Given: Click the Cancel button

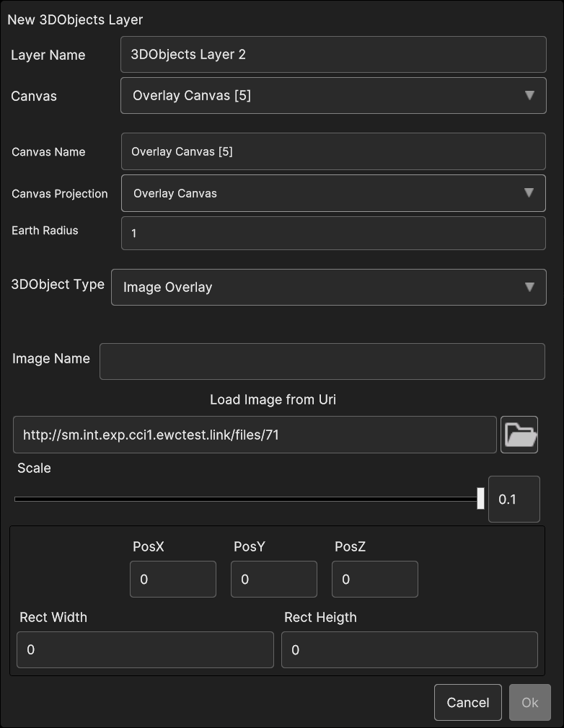Looking at the screenshot, I should (x=467, y=702).
